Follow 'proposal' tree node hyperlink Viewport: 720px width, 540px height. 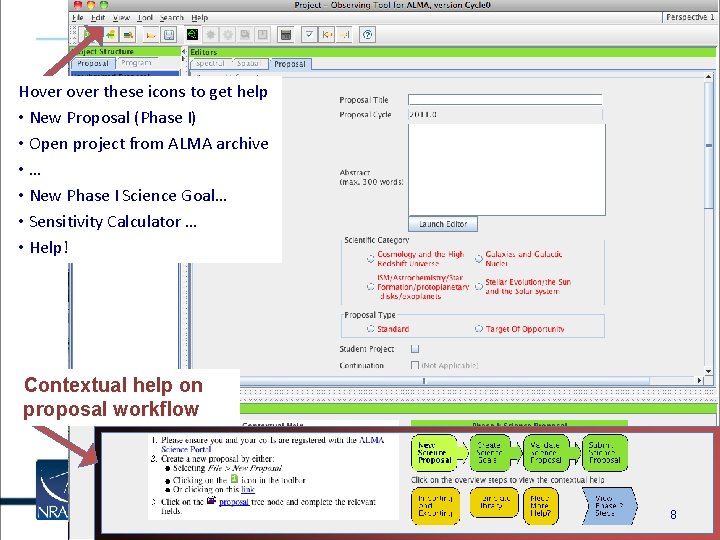(x=234, y=502)
